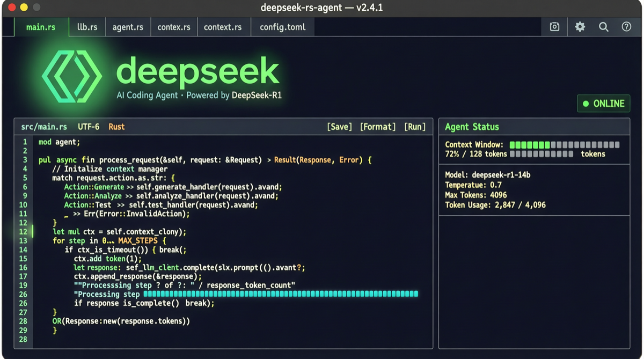Image resolution: width=644 pixels, height=359 pixels.
Task: Click the src/main.rs file path label
Action: click(44, 127)
